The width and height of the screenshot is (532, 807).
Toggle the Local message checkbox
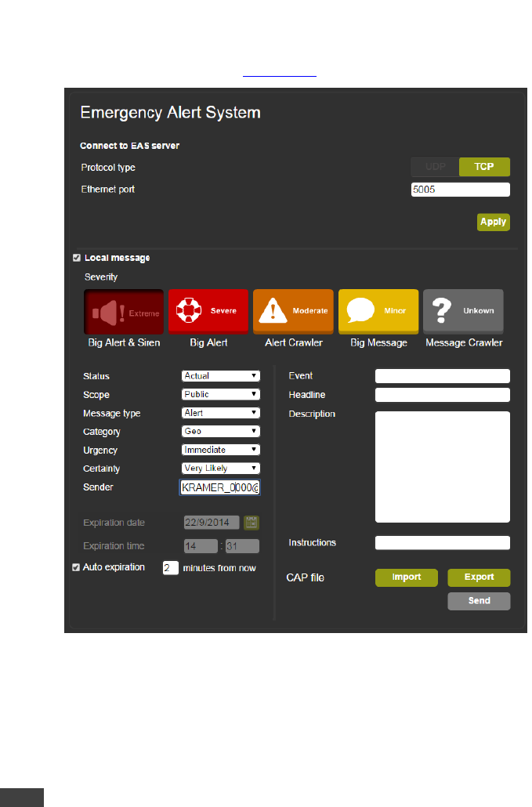click(77, 258)
